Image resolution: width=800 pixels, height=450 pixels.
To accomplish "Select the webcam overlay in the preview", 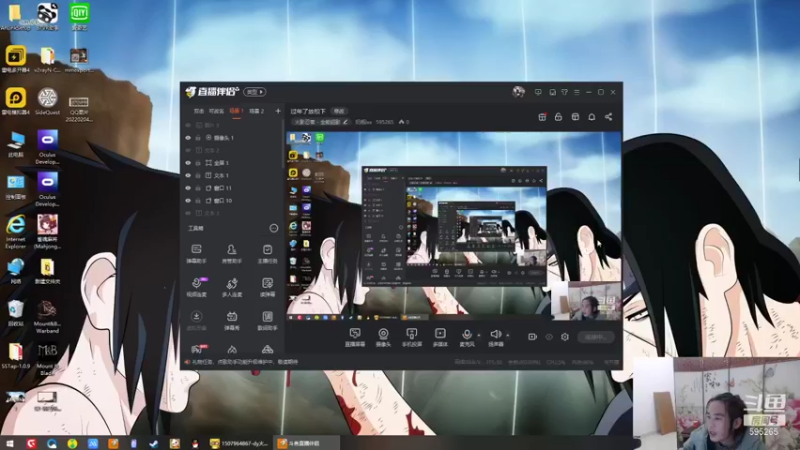I will pos(586,301).
